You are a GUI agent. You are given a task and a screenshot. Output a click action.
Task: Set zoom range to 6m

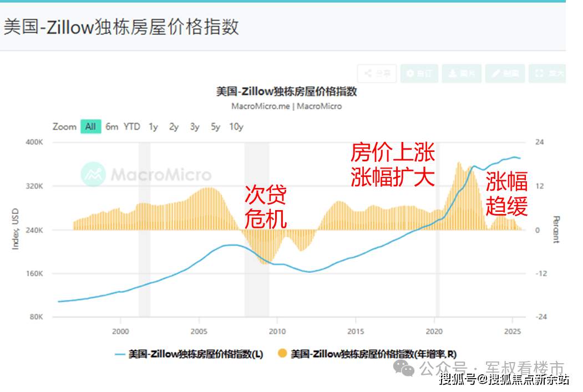click(x=112, y=126)
